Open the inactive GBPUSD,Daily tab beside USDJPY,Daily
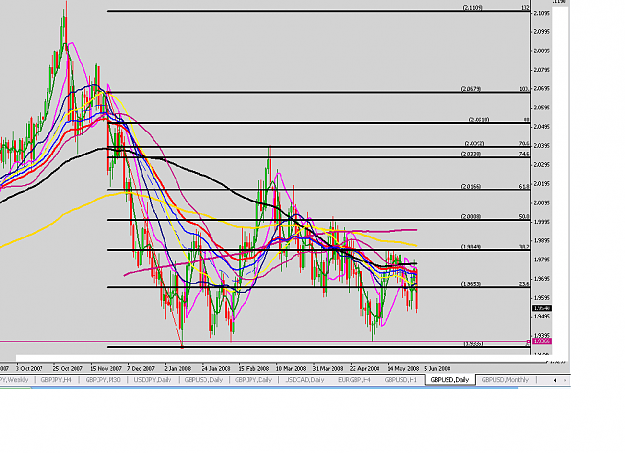625x453 pixels. click(x=203, y=380)
